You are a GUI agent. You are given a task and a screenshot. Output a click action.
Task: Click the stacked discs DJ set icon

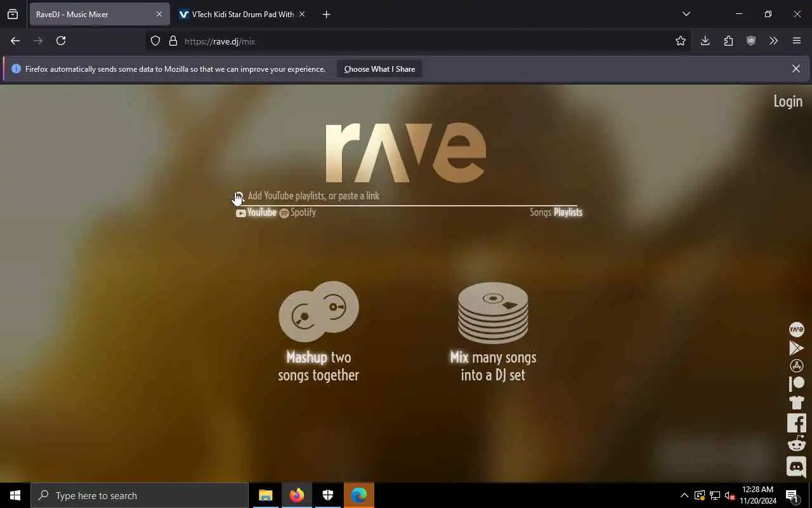tap(493, 312)
